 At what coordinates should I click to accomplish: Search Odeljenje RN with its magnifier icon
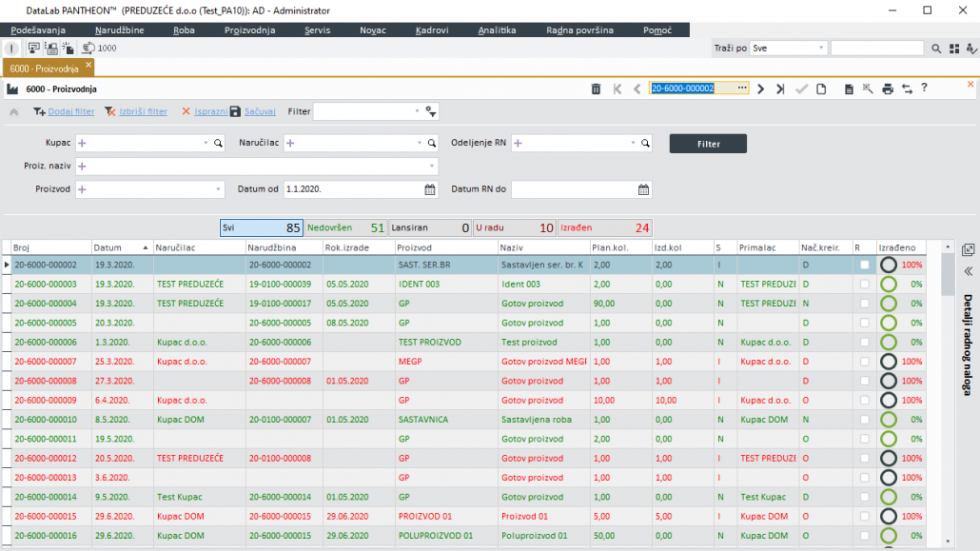coord(646,144)
